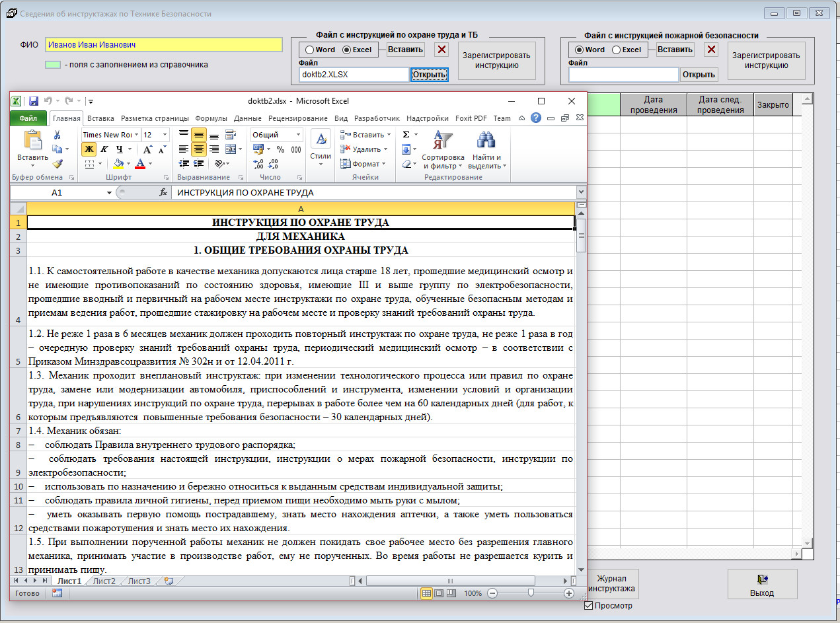840x623 pixels.
Task: Click the Cut scissors icon
Action: 57,135
